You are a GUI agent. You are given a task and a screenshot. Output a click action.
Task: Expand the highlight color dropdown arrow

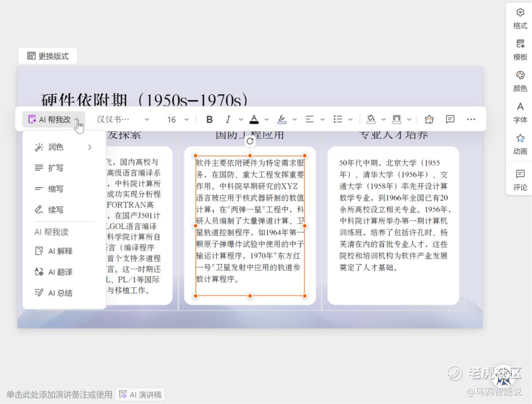pyautogui.click(x=294, y=119)
